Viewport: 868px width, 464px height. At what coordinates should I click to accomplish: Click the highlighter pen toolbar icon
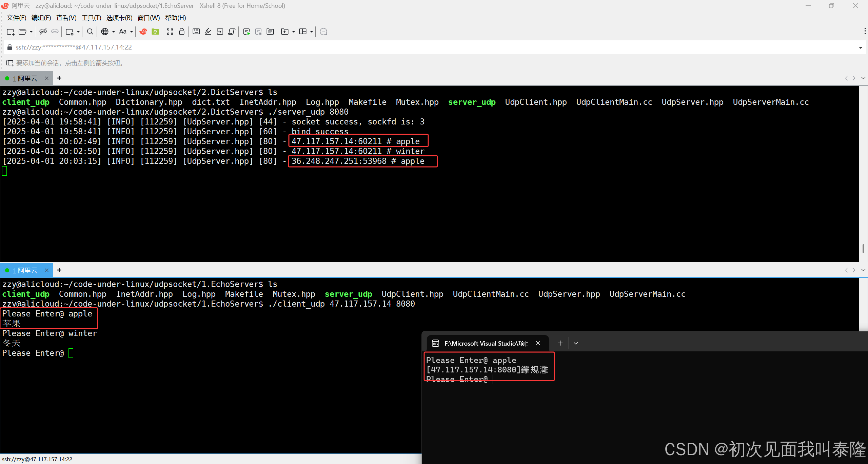pyautogui.click(x=208, y=32)
